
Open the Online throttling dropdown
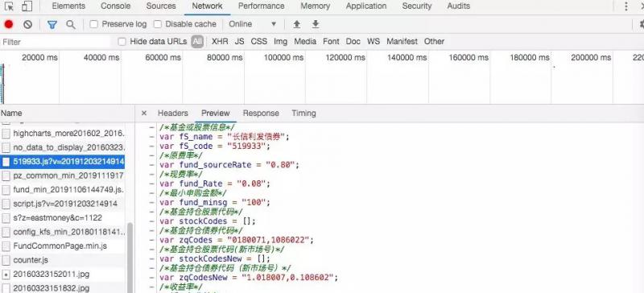tap(253, 24)
